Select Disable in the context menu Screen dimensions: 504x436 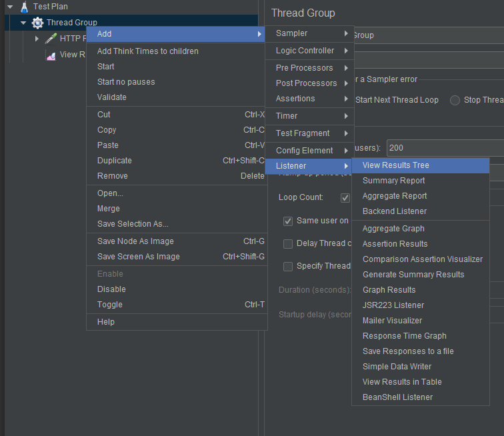(176, 289)
